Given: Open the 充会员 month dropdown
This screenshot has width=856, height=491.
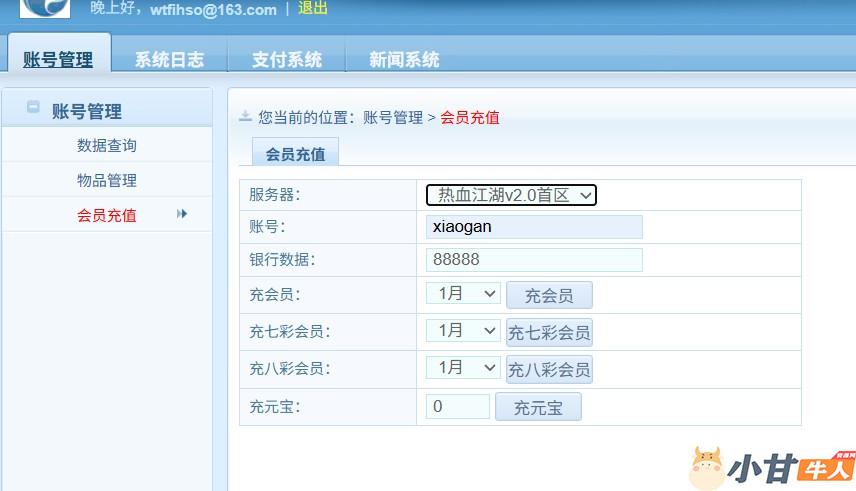Looking at the screenshot, I should click(463, 294).
